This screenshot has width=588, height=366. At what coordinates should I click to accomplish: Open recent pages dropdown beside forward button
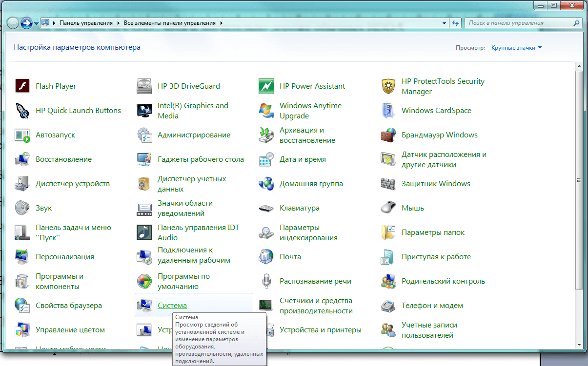(36, 23)
